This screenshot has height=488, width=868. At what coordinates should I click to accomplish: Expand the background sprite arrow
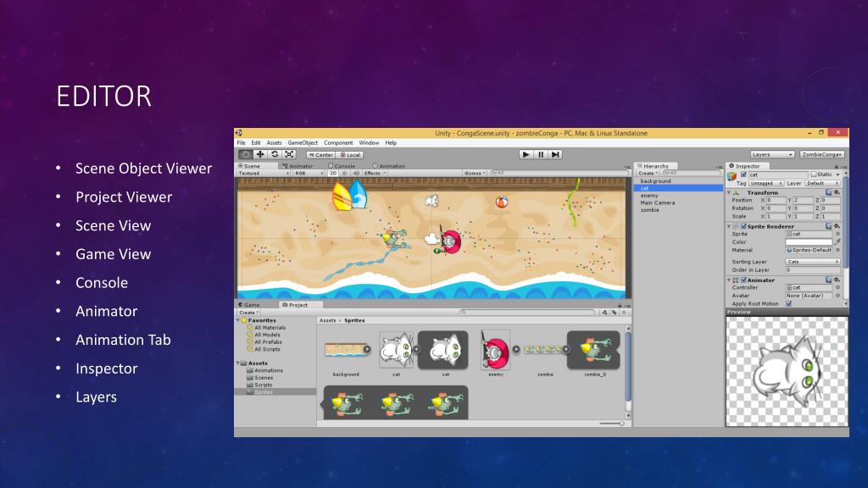[x=367, y=349]
